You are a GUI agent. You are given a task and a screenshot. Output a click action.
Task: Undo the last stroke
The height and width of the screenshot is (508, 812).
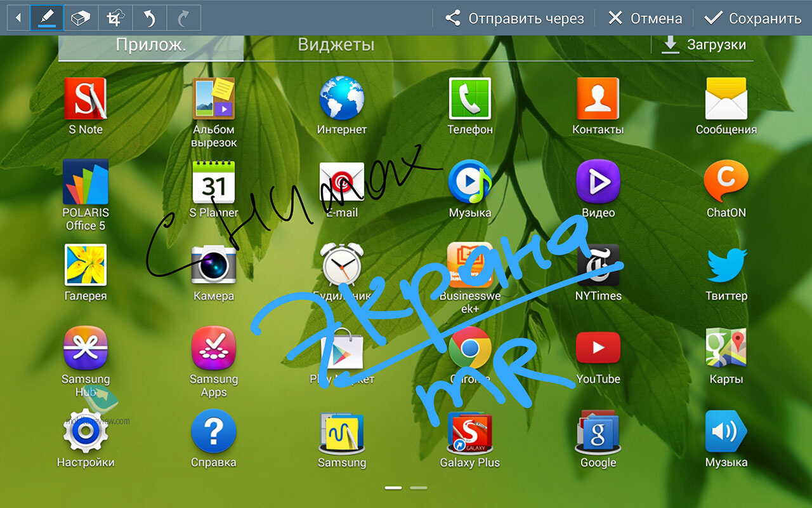[149, 18]
